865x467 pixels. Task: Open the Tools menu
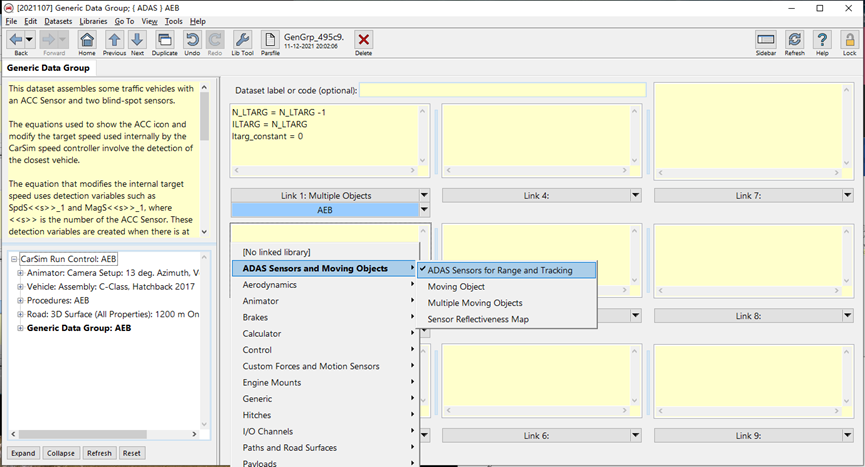click(x=173, y=21)
